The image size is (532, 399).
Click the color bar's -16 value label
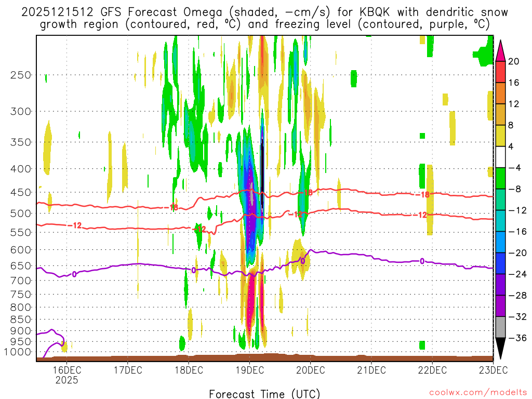517,232
